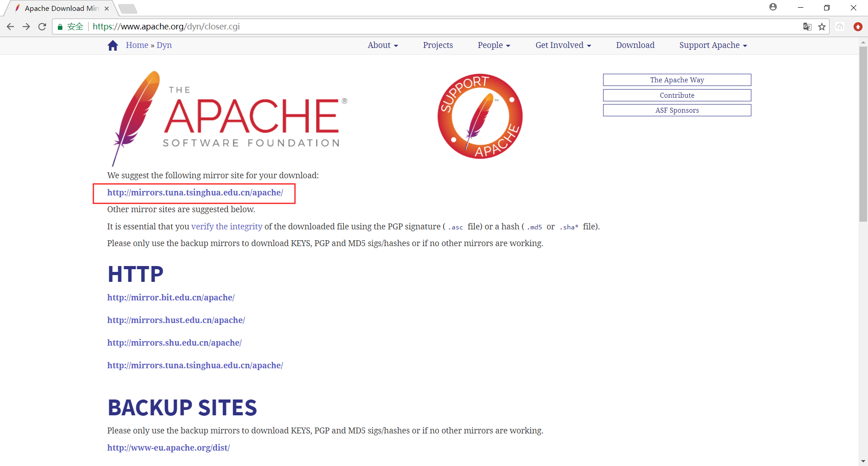
Task: Click the .sha* code text
Action: [569, 227]
